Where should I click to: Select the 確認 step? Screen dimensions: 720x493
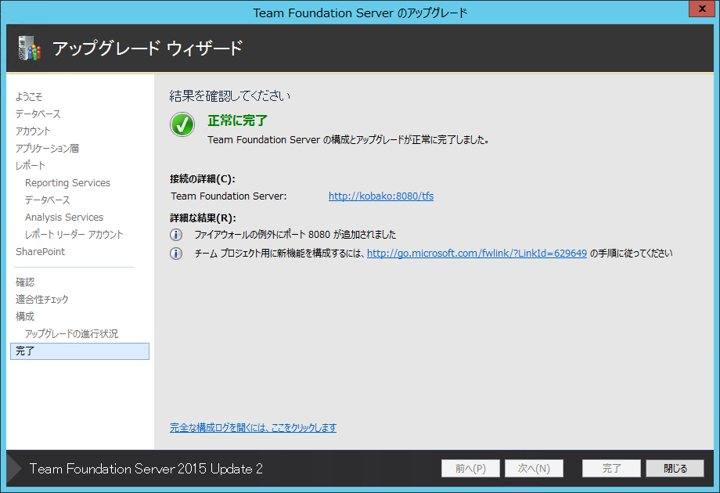pyautogui.click(x=25, y=282)
